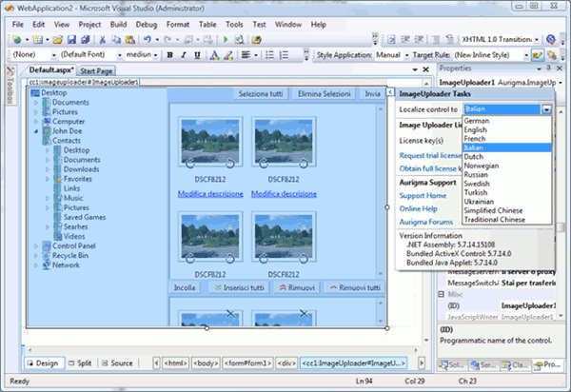Viewport: 571px width, 392px height.
Task: Open the File menu
Action: coord(17,25)
